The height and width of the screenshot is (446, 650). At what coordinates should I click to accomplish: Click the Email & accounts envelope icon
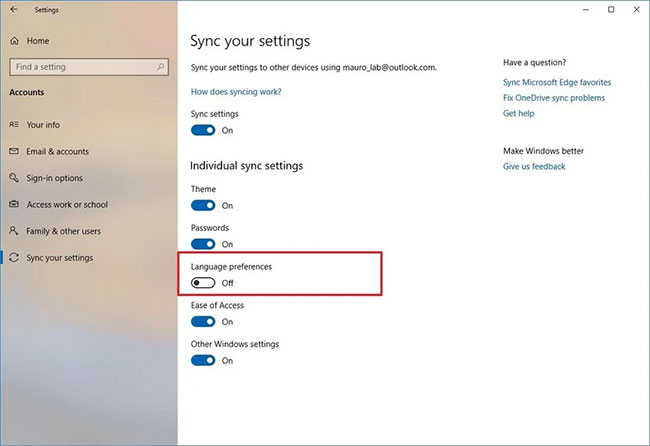pyautogui.click(x=14, y=152)
